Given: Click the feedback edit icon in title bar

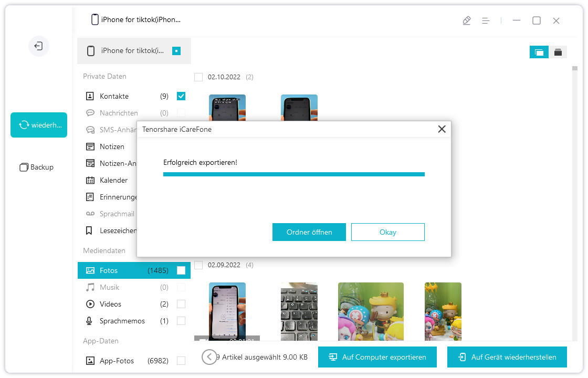Looking at the screenshot, I should [x=466, y=20].
